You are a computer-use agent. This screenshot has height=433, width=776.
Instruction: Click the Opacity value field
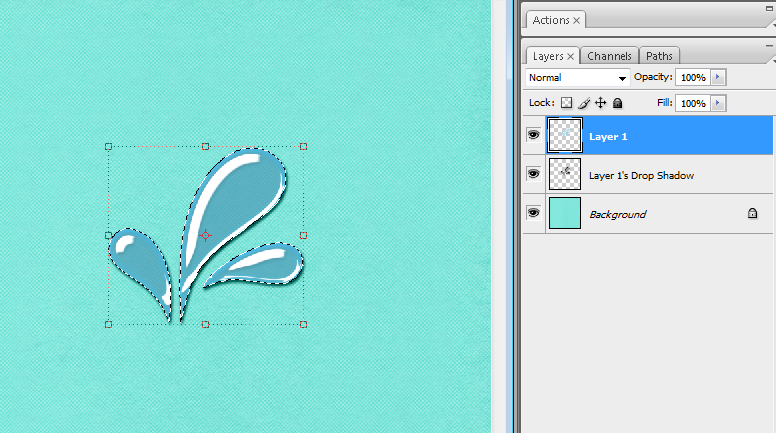693,77
